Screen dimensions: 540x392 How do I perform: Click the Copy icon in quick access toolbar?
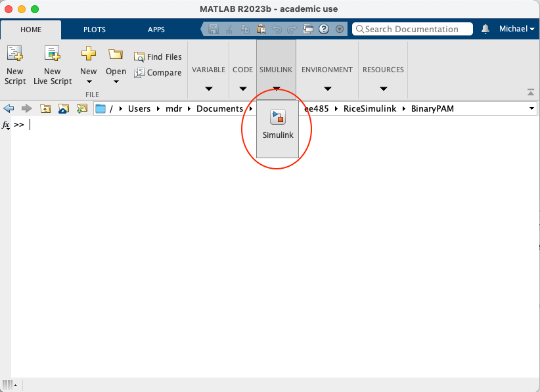tap(245, 29)
